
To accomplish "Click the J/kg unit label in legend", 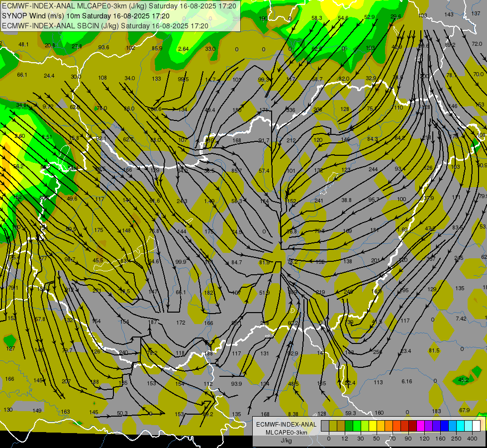I will tap(286, 441).
